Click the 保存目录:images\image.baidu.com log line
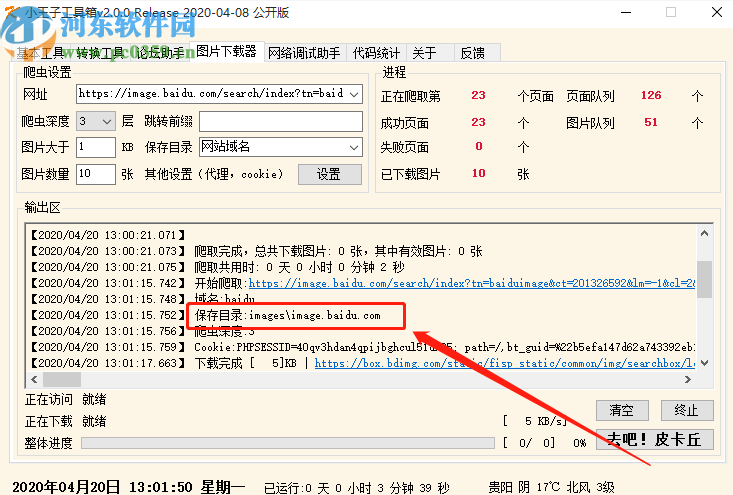Screen dimensions: 733x495 (287, 316)
